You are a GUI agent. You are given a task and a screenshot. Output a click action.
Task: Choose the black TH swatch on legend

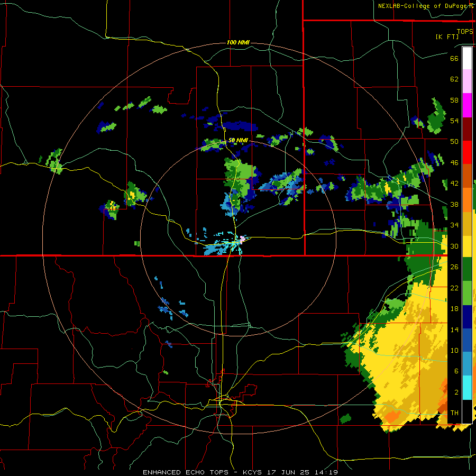pyautogui.click(x=467, y=411)
